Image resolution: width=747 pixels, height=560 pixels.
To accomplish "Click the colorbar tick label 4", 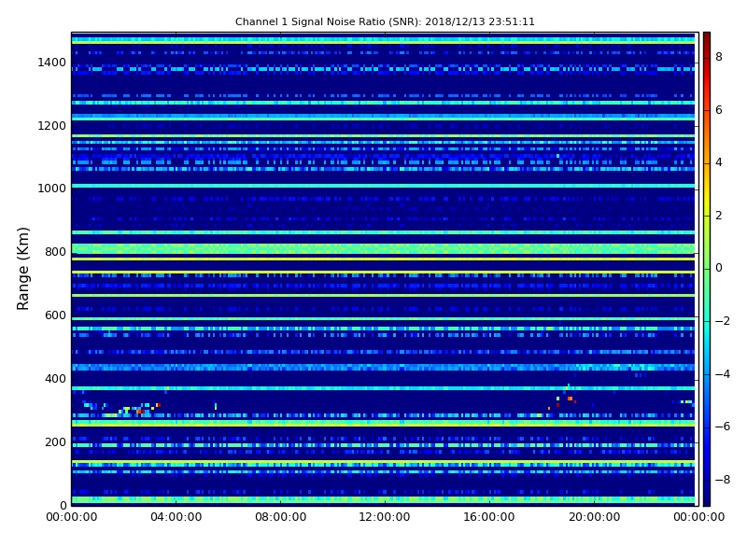I will (x=719, y=162).
